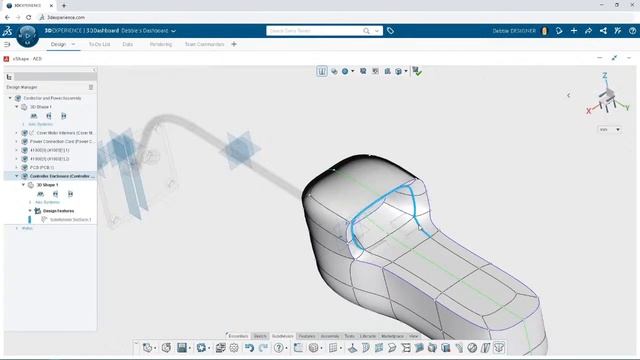Add a new dashboard tab with plus
This screenshot has width=640, height=360.
[x=234, y=44]
